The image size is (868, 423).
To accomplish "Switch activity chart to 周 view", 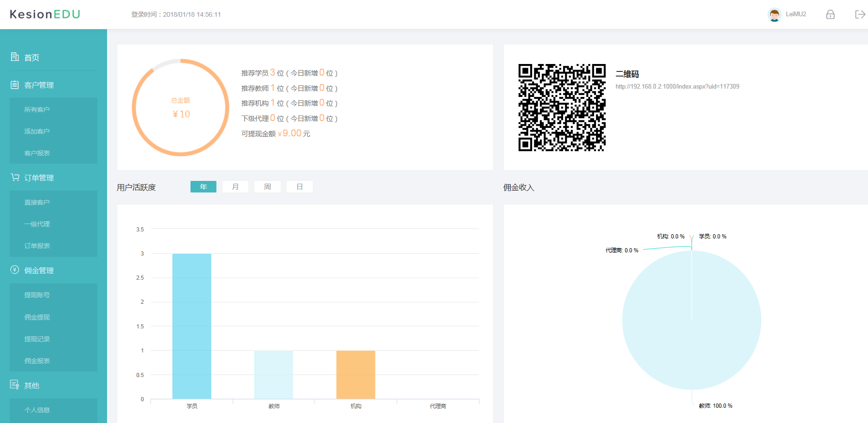I will [x=267, y=186].
